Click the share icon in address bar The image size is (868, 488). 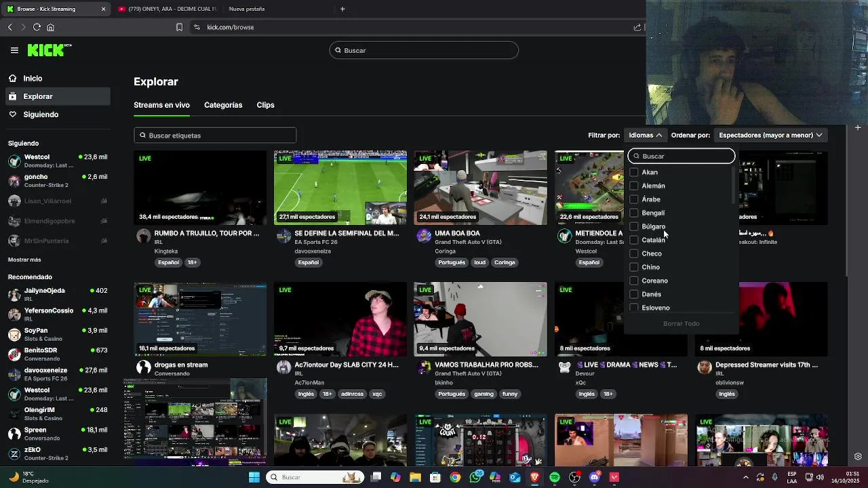(637, 27)
